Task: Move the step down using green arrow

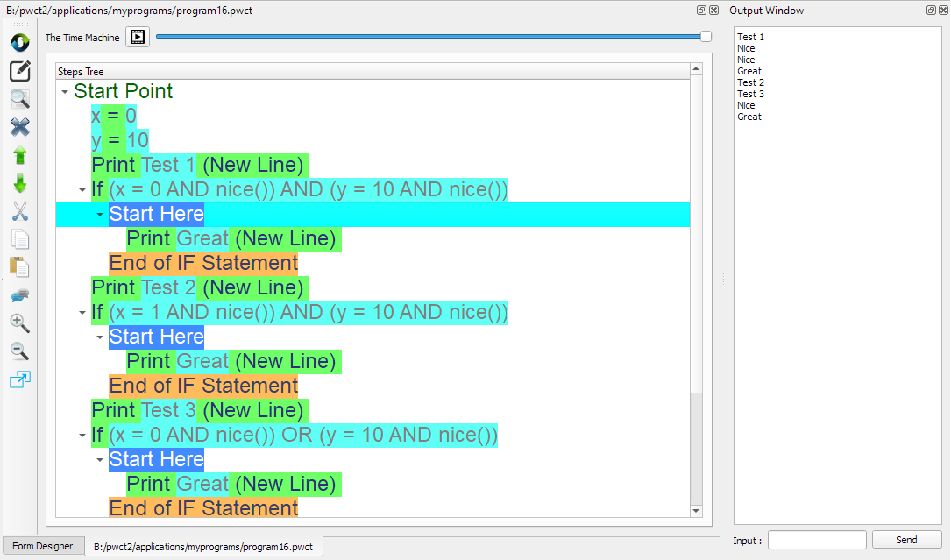Action: [x=19, y=183]
